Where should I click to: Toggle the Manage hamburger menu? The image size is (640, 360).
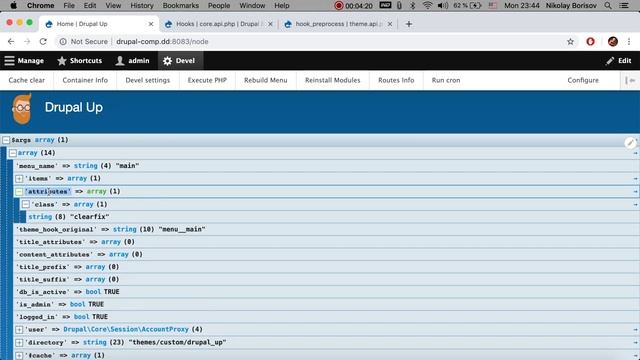pyautogui.click(x=24, y=61)
